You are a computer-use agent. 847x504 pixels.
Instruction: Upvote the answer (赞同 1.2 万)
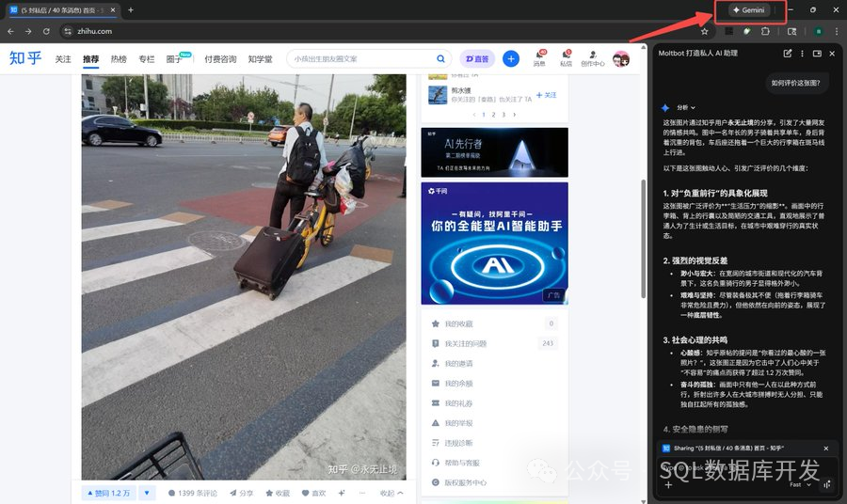coord(107,493)
